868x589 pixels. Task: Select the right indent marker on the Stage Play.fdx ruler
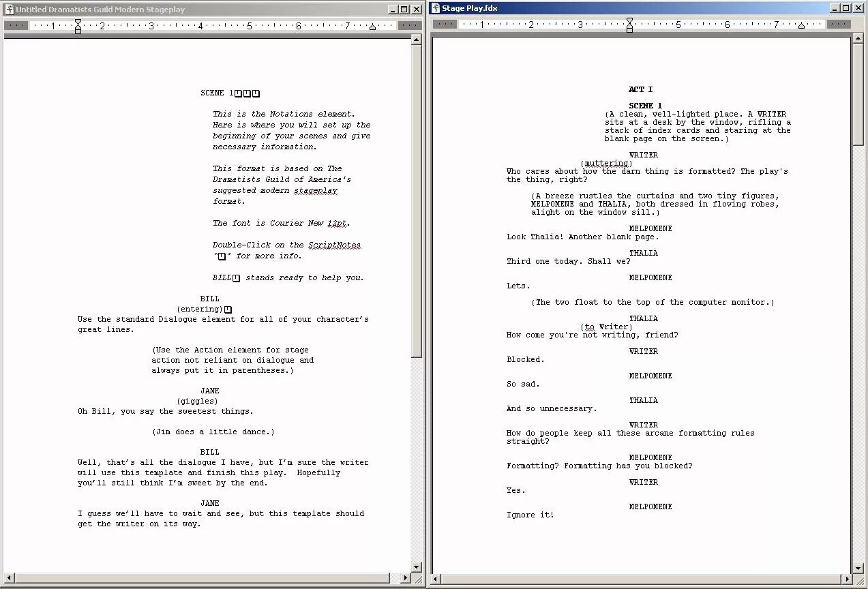(x=801, y=25)
